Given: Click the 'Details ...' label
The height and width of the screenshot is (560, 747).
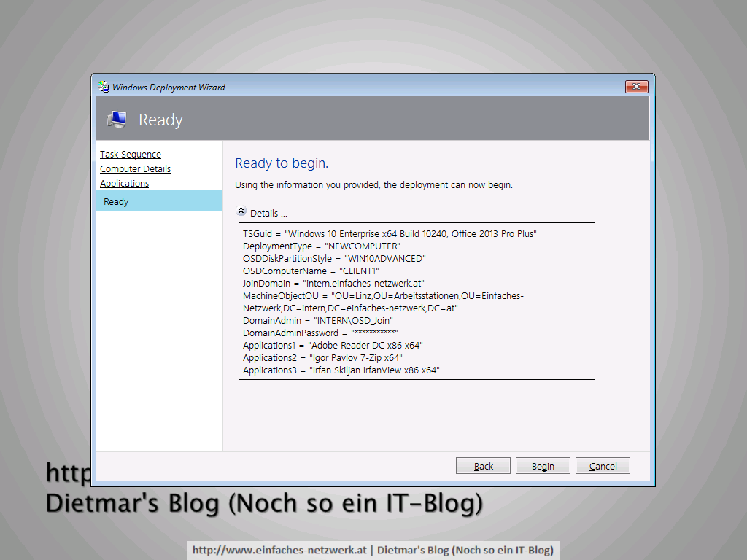Looking at the screenshot, I should [268, 214].
